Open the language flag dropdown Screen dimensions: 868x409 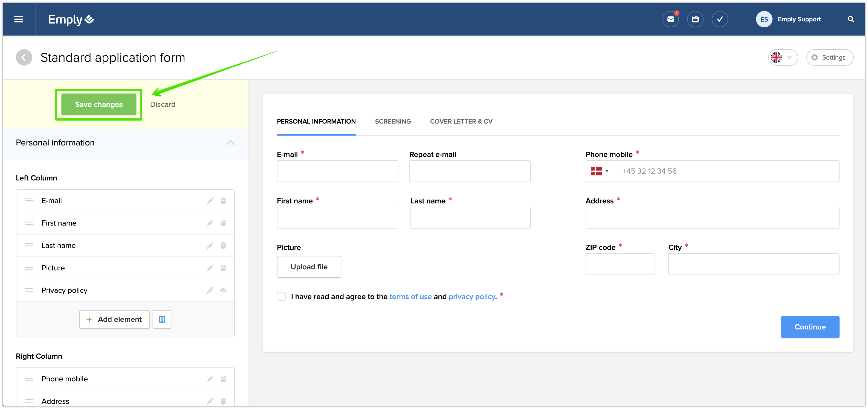pyautogui.click(x=782, y=58)
